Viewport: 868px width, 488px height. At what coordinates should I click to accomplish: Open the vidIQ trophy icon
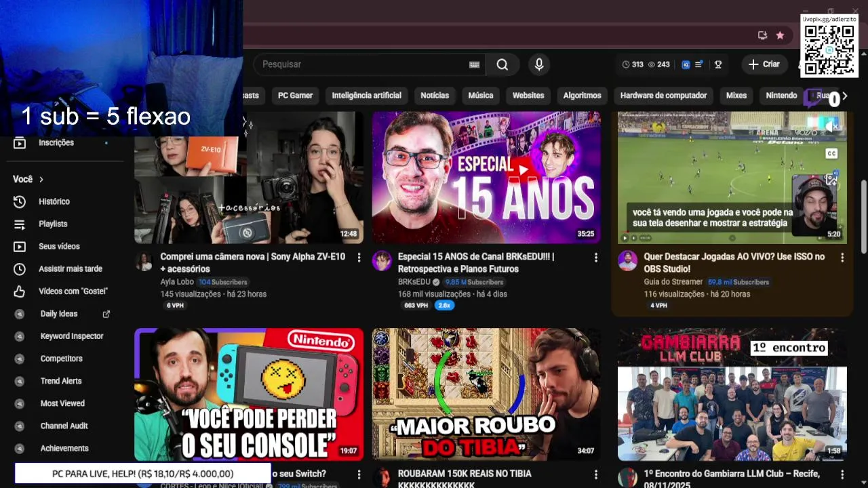click(x=718, y=64)
